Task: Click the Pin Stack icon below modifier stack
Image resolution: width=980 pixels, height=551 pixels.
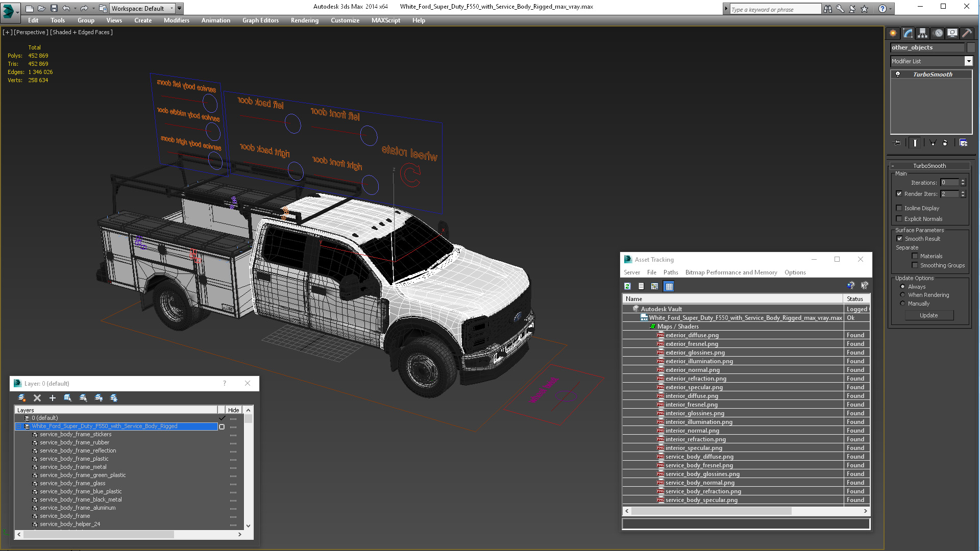Action: coord(897,143)
